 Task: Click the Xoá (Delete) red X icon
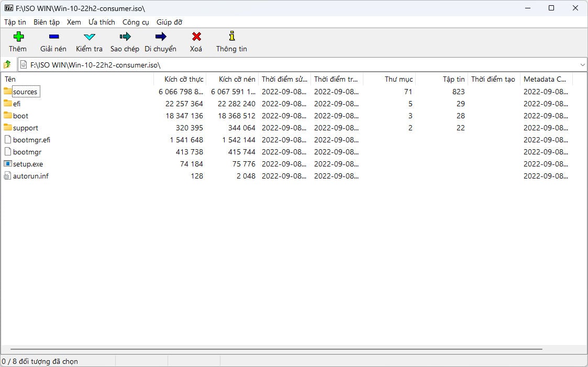pyautogui.click(x=196, y=36)
